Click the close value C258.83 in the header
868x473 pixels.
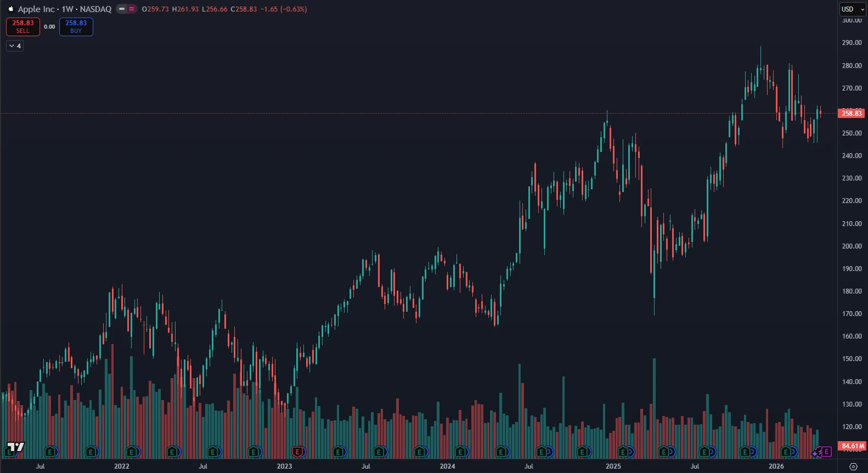(244, 9)
